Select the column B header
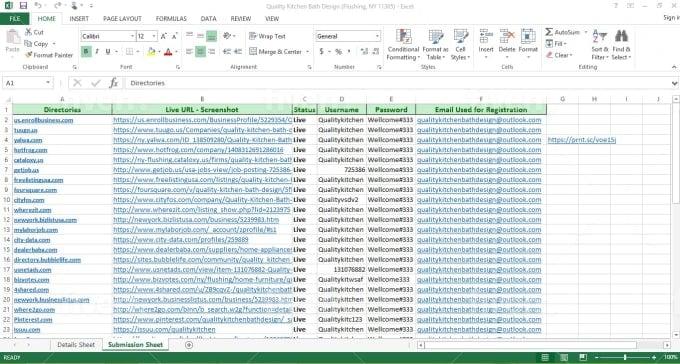 pyautogui.click(x=202, y=99)
